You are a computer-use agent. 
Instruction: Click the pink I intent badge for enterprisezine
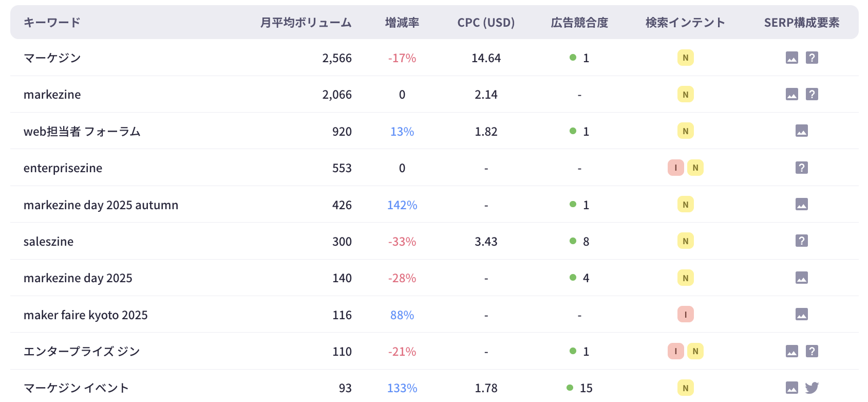point(675,168)
